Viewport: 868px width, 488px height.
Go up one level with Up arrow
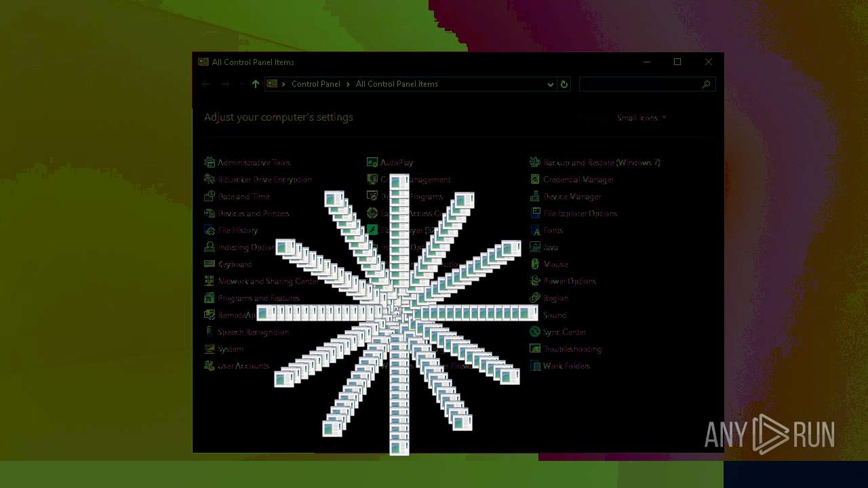(x=255, y=84)
